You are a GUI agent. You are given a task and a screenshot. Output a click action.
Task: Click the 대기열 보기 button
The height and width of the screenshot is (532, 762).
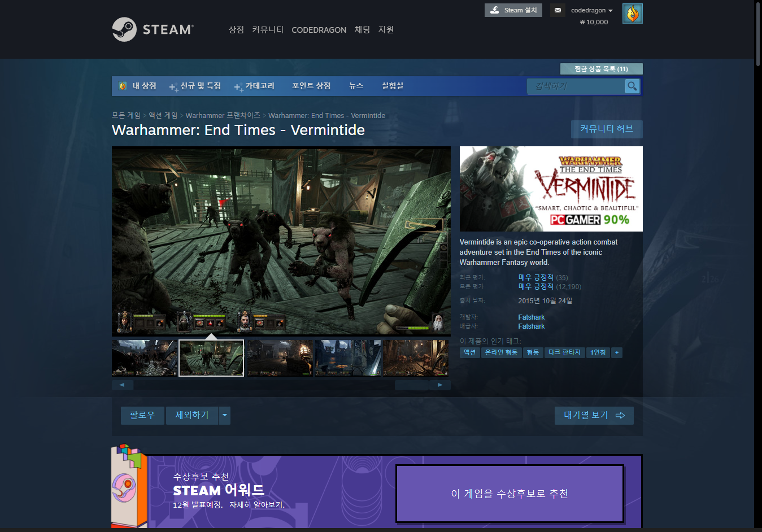[x=594, y=415]
